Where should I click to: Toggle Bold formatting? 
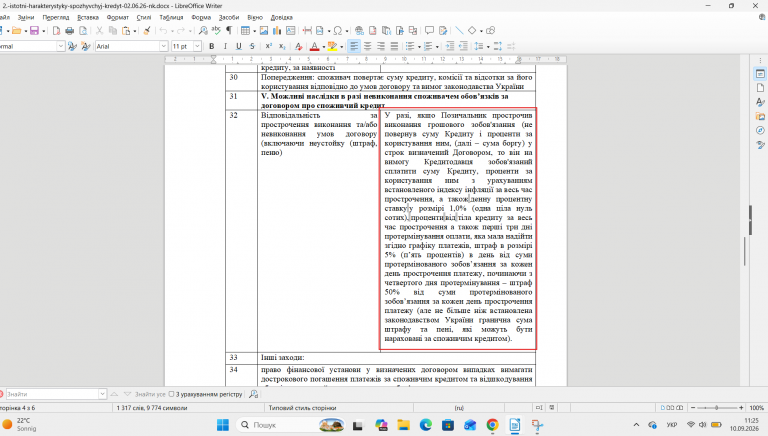212,46
